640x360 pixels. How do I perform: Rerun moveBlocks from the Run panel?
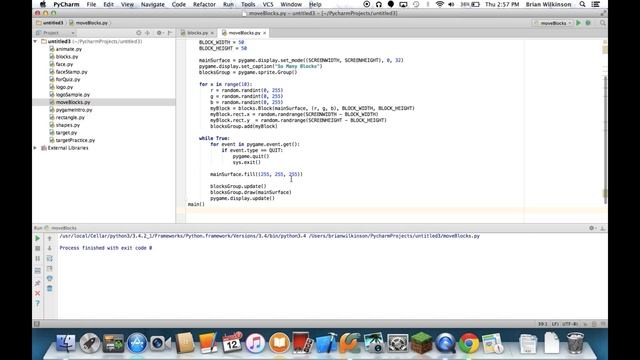tap(38, 238)
